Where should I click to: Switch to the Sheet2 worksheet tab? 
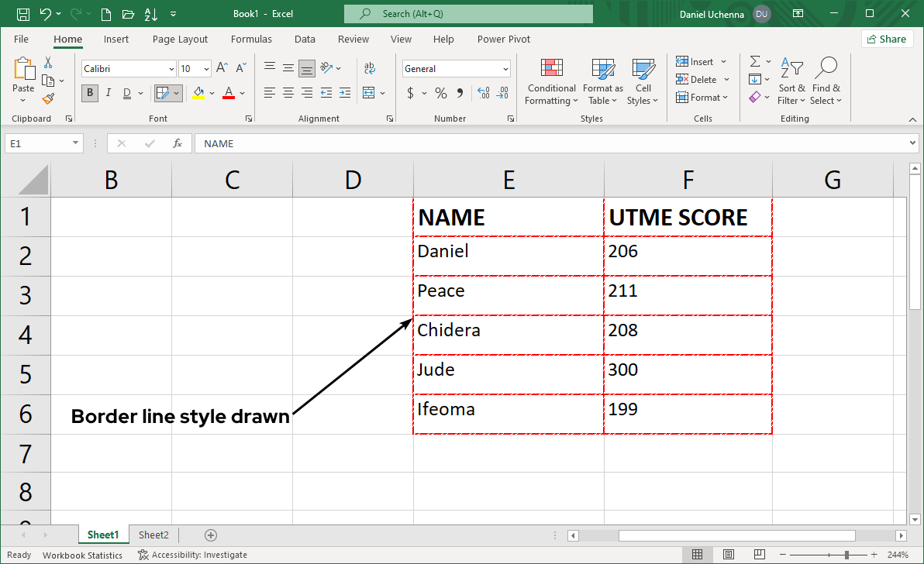(x=153, y=535)
